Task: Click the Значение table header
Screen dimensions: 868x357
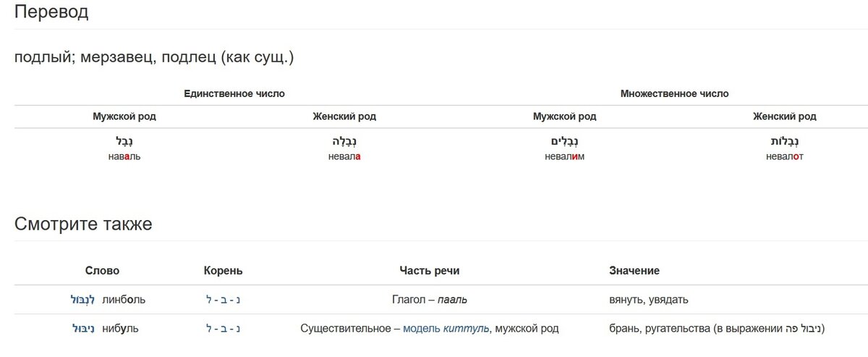Action: [634, 271]
